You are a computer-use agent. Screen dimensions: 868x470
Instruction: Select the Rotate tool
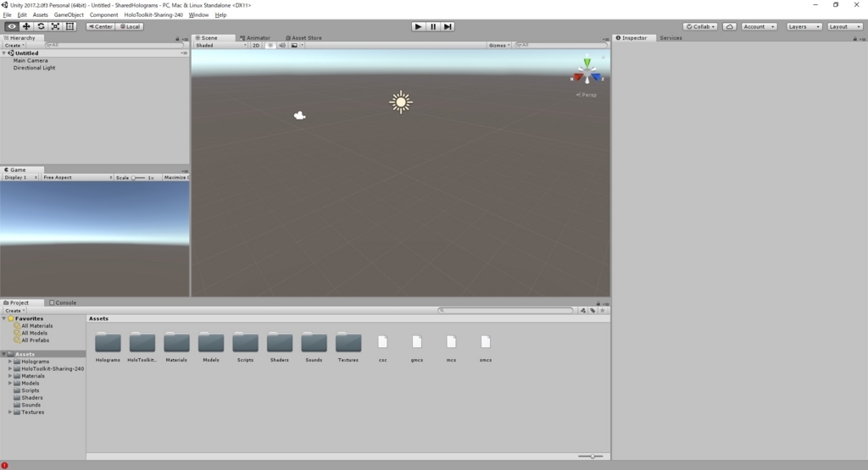coord(41,26)
